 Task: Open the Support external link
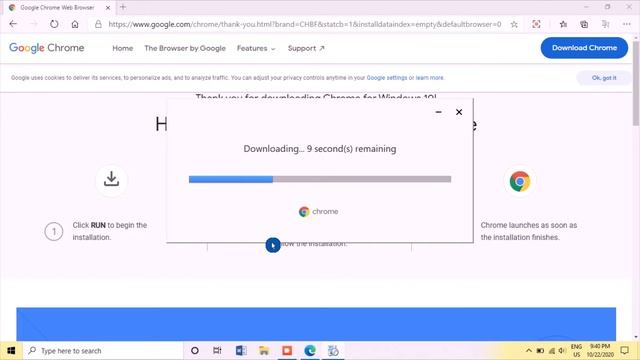(306, 48)
